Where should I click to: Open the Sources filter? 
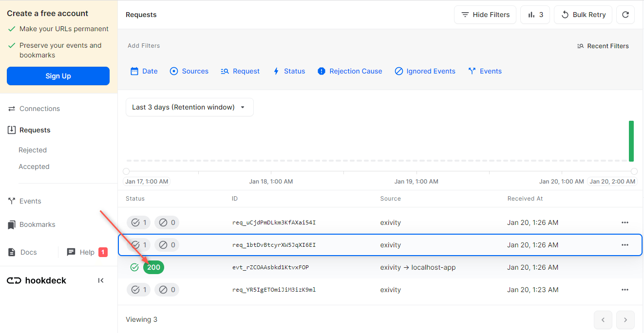pos(189,71)
